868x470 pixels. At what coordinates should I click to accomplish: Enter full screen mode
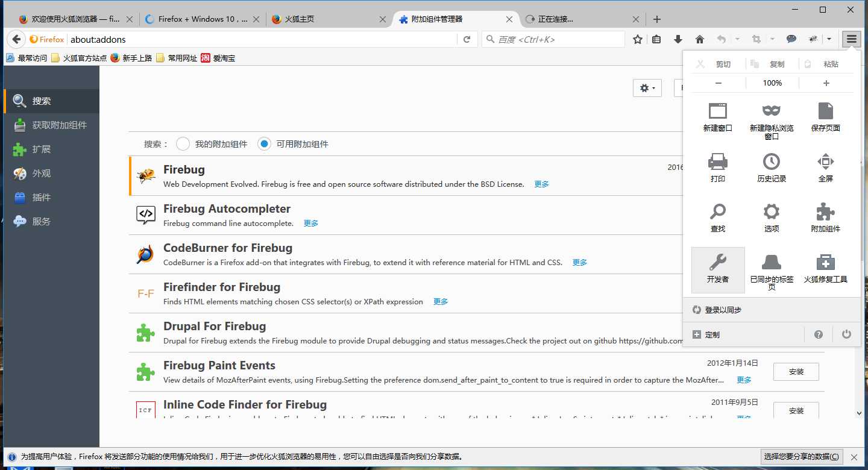coord(825,168)
